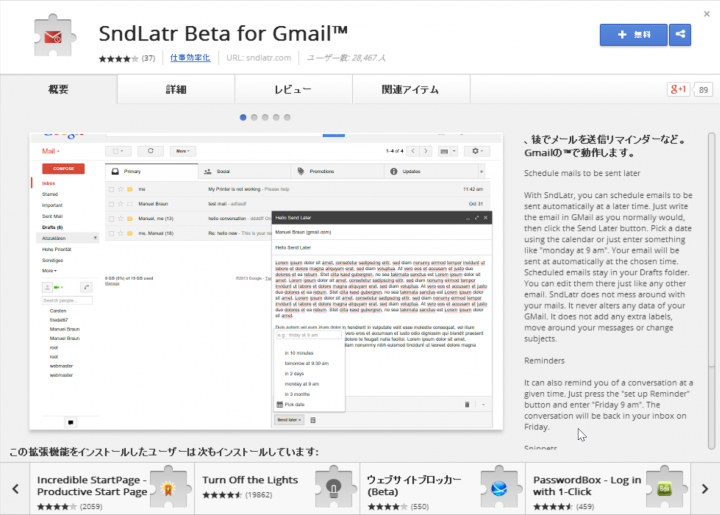Star the 'My Printer is not working' email
This screenshot has height=515, width=720.
(121, 189)
